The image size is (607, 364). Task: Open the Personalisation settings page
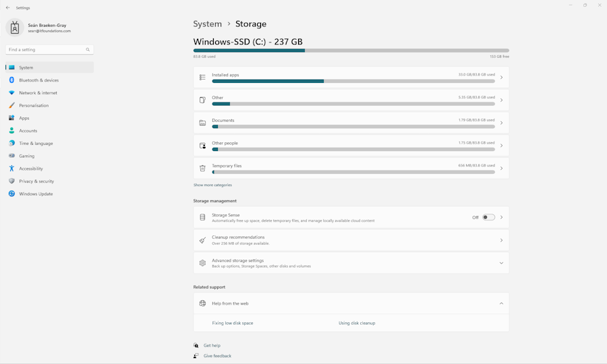coord(34,106)
